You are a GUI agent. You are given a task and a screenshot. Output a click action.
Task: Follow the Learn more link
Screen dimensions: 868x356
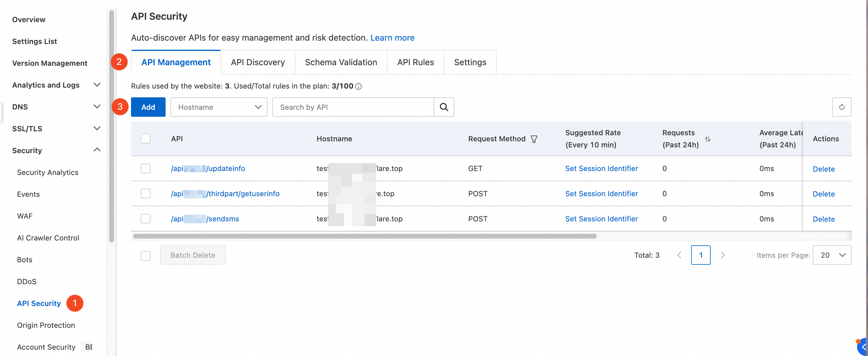click(x=392, y=38)
